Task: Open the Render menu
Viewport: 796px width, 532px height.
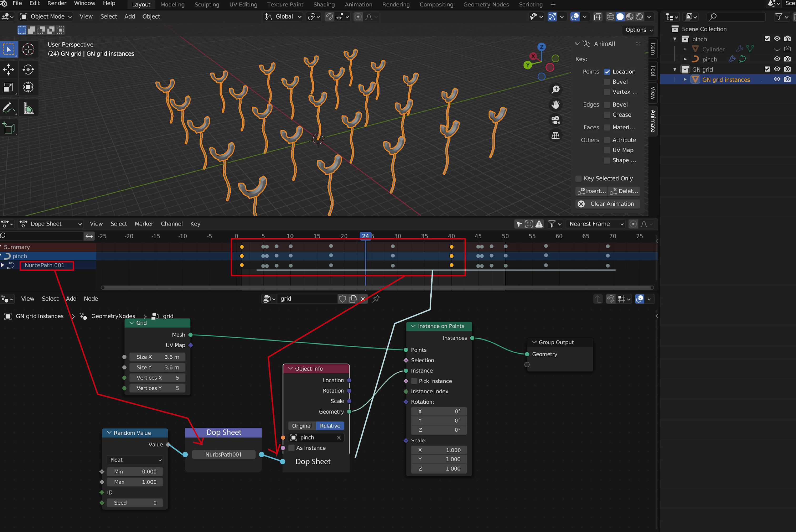Action: pos(57,3)
